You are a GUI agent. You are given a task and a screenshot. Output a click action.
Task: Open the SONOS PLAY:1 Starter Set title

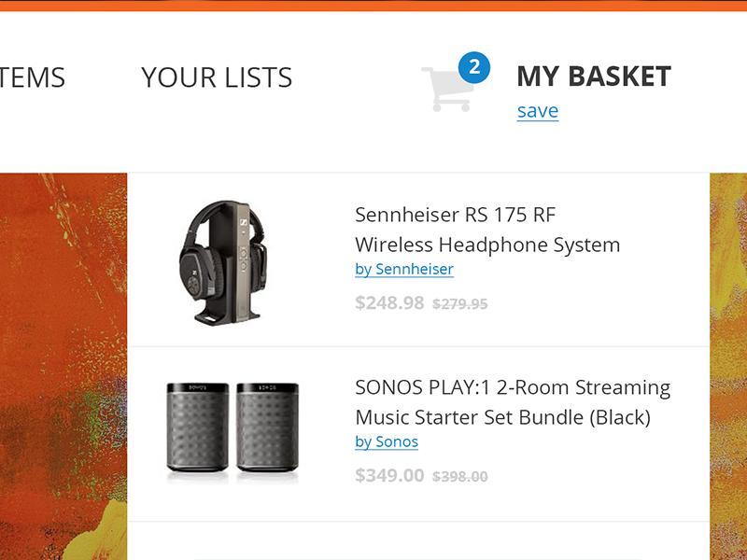pos(512,402)
